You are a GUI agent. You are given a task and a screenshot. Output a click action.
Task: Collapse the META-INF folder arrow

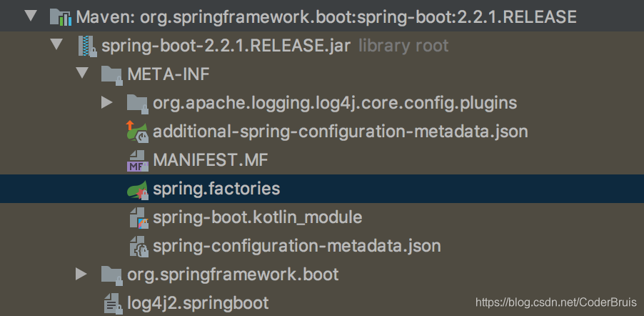pyautogui.click(x=82, y=74)
